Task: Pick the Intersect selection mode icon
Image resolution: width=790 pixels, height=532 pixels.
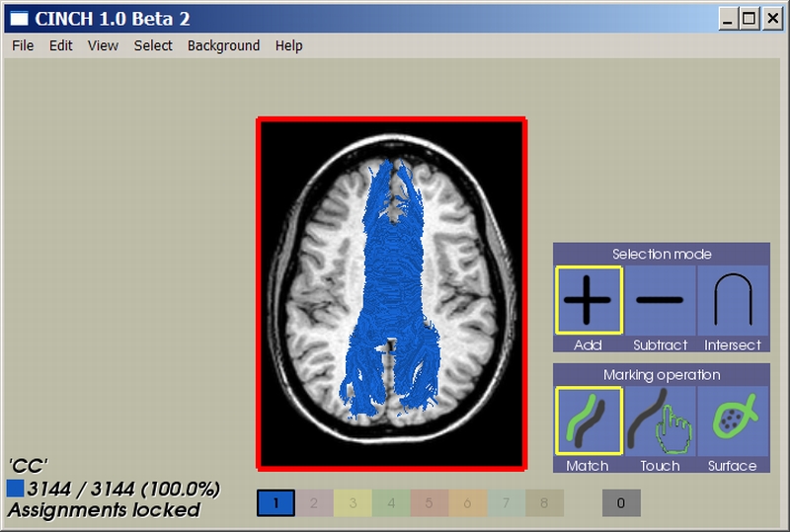Action: (733, 301)
